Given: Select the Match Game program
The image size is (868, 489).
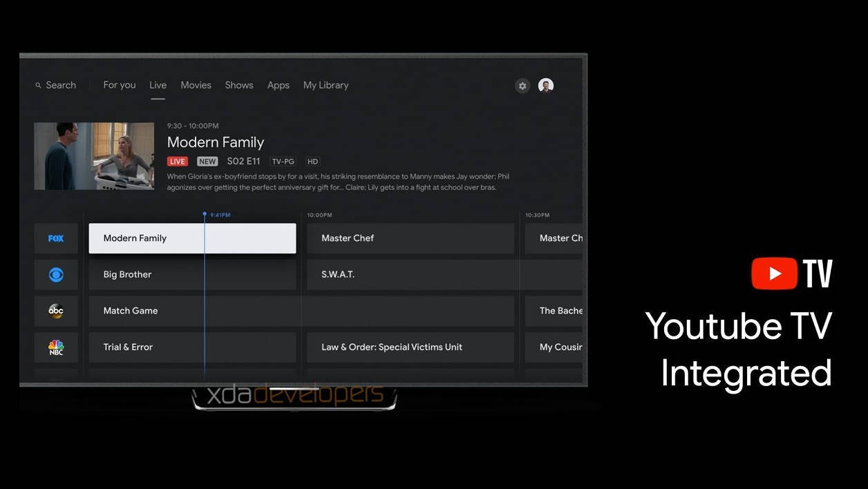Looking at the screenshot, I should click(x=301, y=311).
